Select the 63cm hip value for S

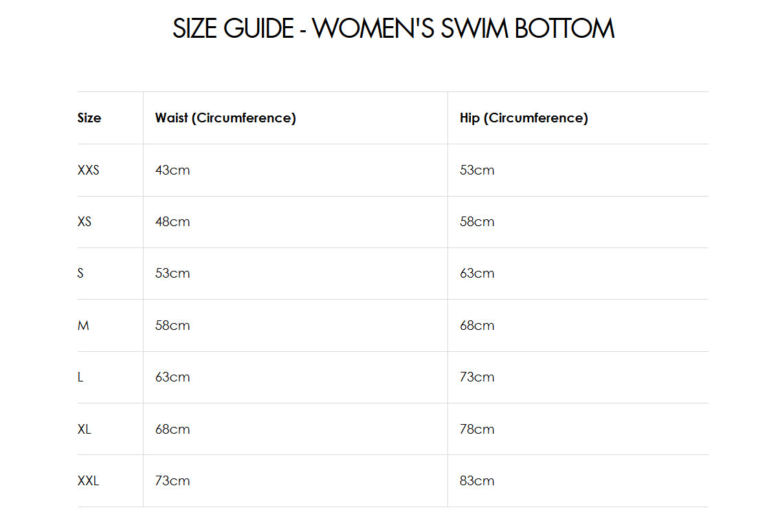pyautogui.click(x=477, y=274)
